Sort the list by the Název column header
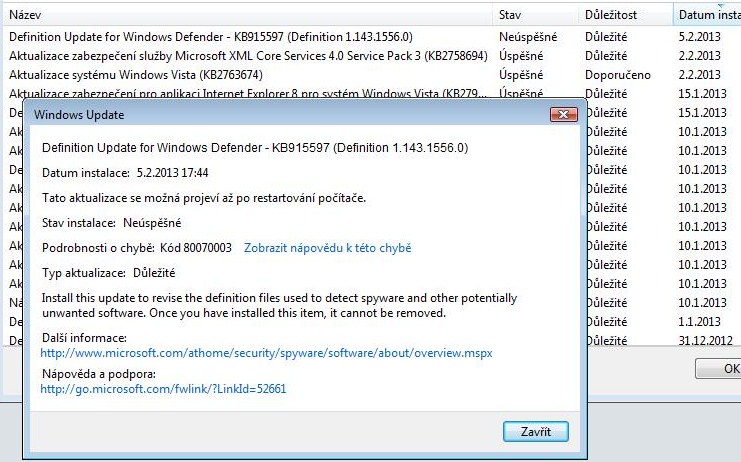The height and width of the screenshot is (462, 741). coord(249,15)
